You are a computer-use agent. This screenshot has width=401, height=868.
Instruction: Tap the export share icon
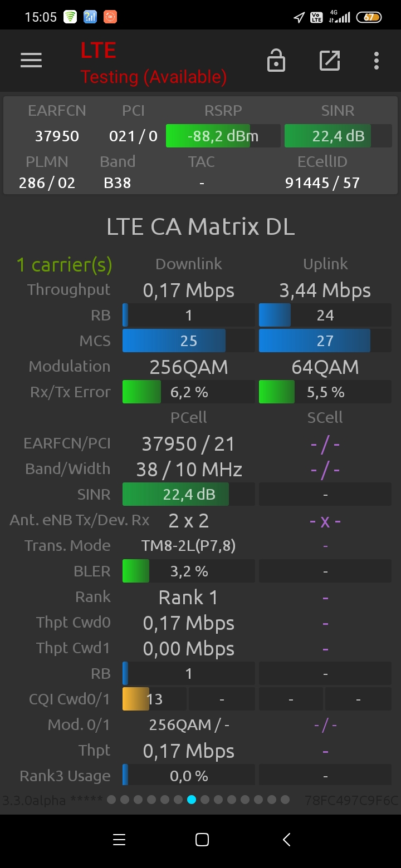click(330, 61)
